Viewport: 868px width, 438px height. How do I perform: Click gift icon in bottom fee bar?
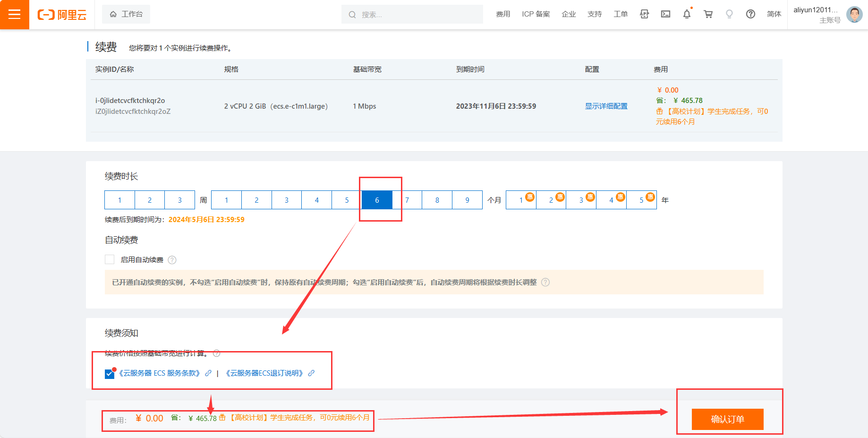point(222,417)
